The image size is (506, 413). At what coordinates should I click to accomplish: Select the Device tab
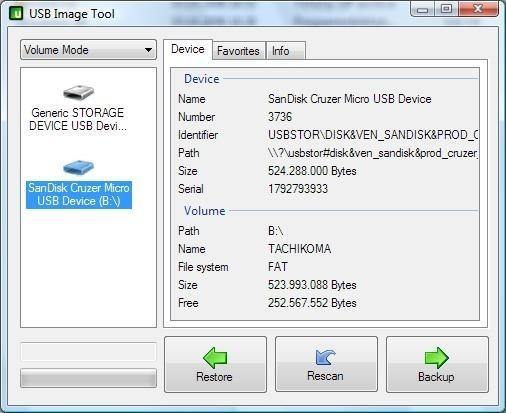click(x=188, y=49)
